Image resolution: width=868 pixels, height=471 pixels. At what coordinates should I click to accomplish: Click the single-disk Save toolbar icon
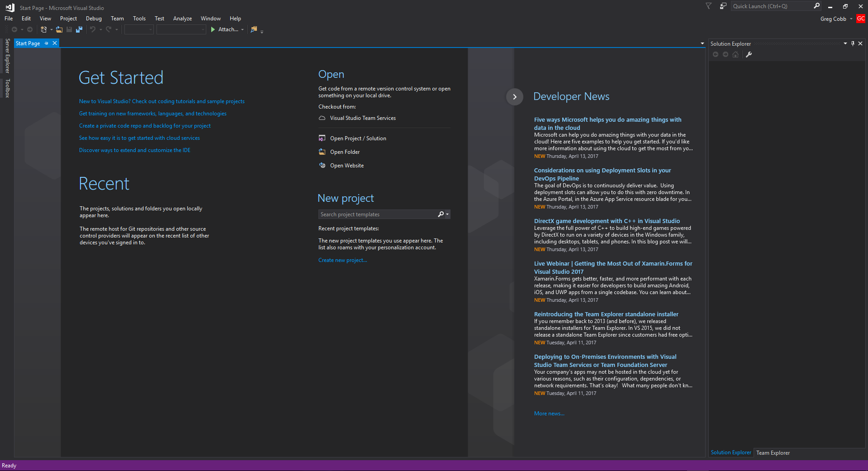(x=69, y=29)
